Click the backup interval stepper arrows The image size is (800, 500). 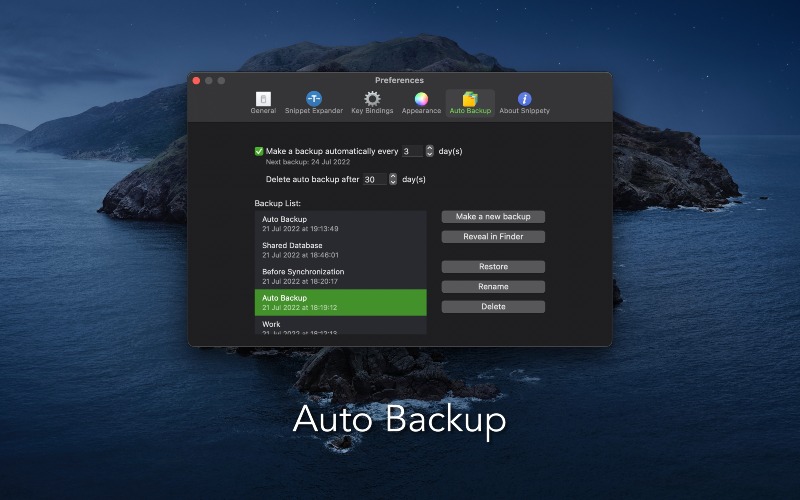(x=430, y=151)
